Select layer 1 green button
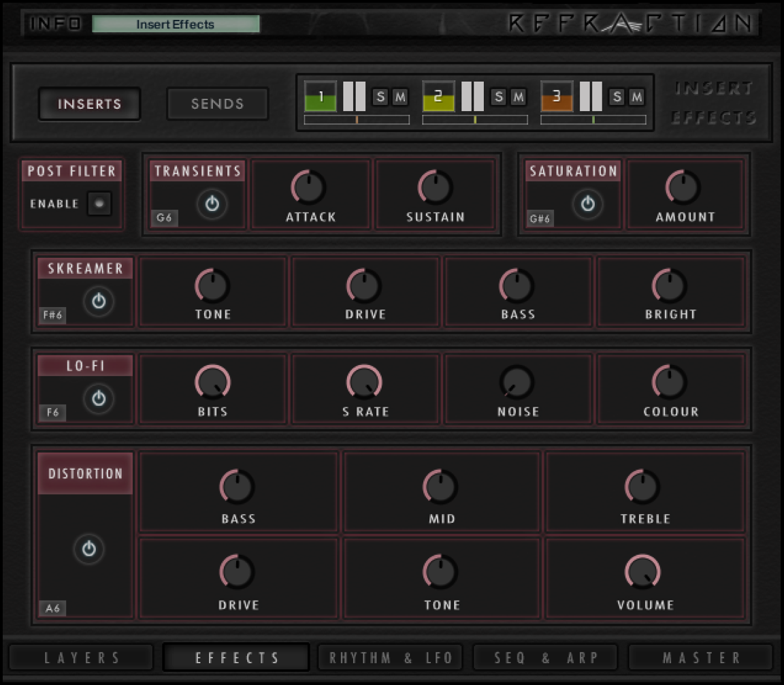Image resolution: width=784 pixels, height=685 pixels. [x=321, y=96]
